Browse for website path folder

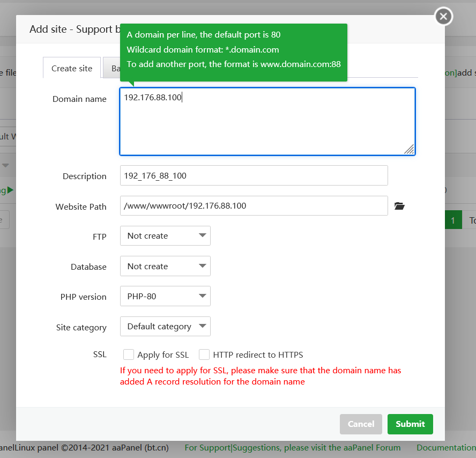[399, 206]
